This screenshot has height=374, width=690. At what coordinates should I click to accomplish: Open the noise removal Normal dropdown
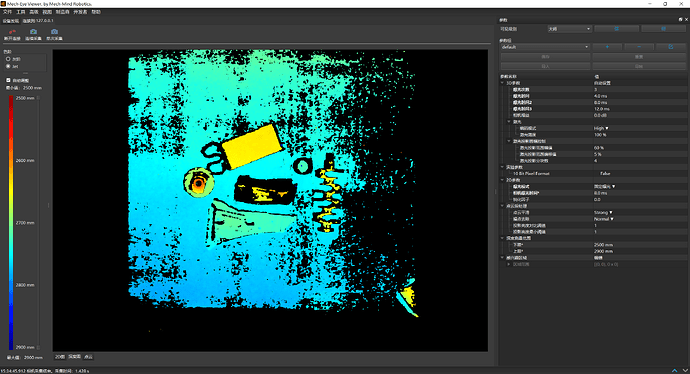(603, 219)
